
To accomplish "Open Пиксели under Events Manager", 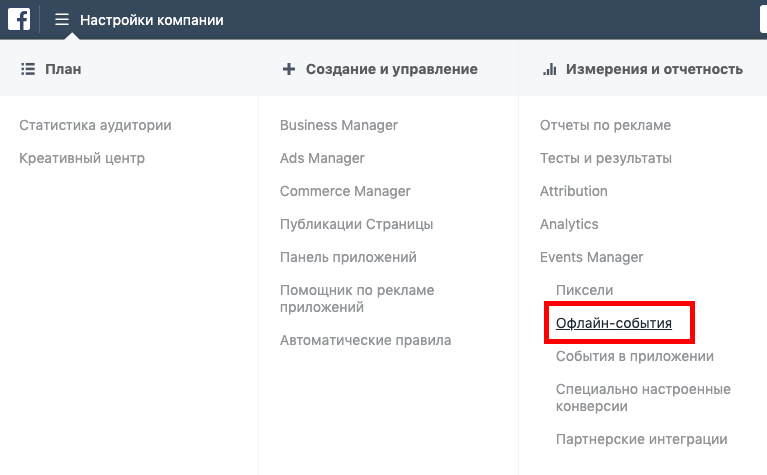I will click(584, 291).
